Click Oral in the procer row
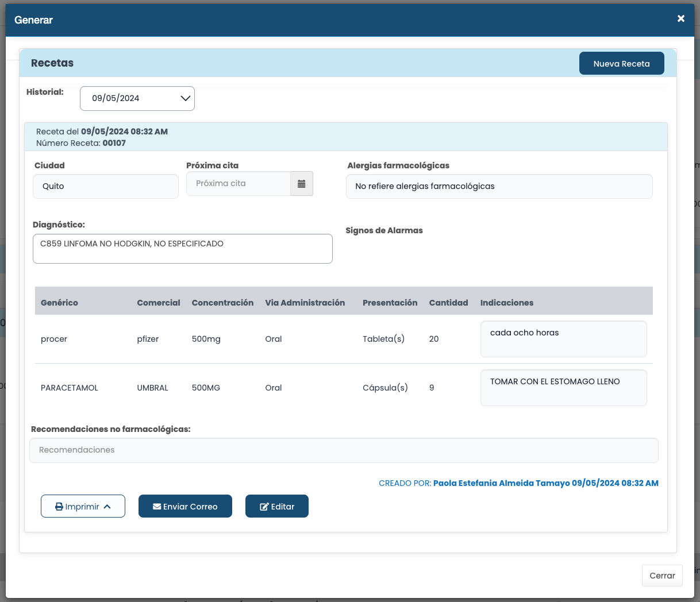This screenshot has width=700, height=602. point(274,339)
